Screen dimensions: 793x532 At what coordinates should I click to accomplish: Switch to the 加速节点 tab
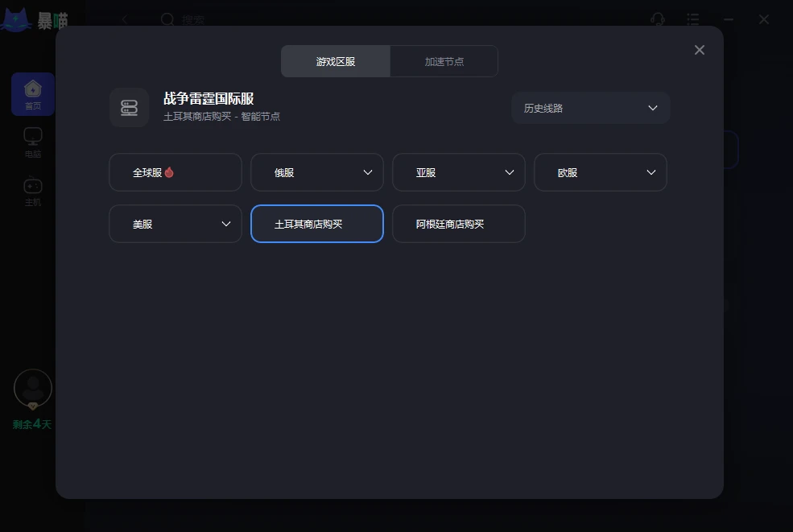tap(444, 61)
